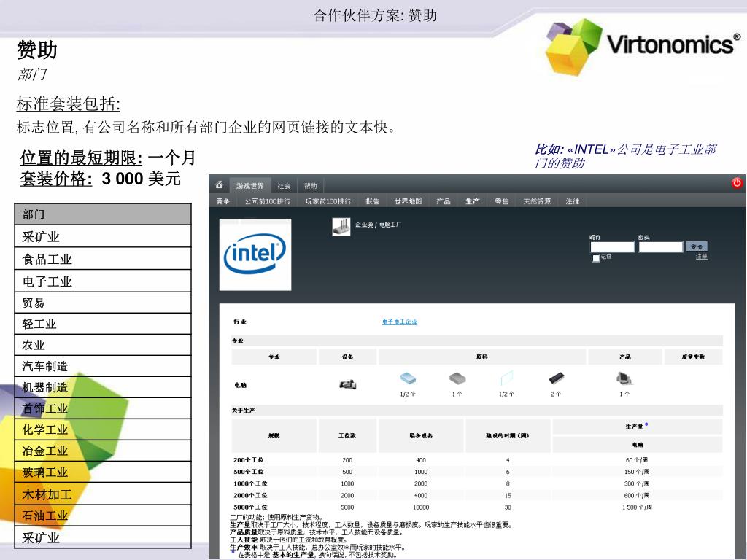Select the 电子工业 row in the department table

(x=103, y=281)
